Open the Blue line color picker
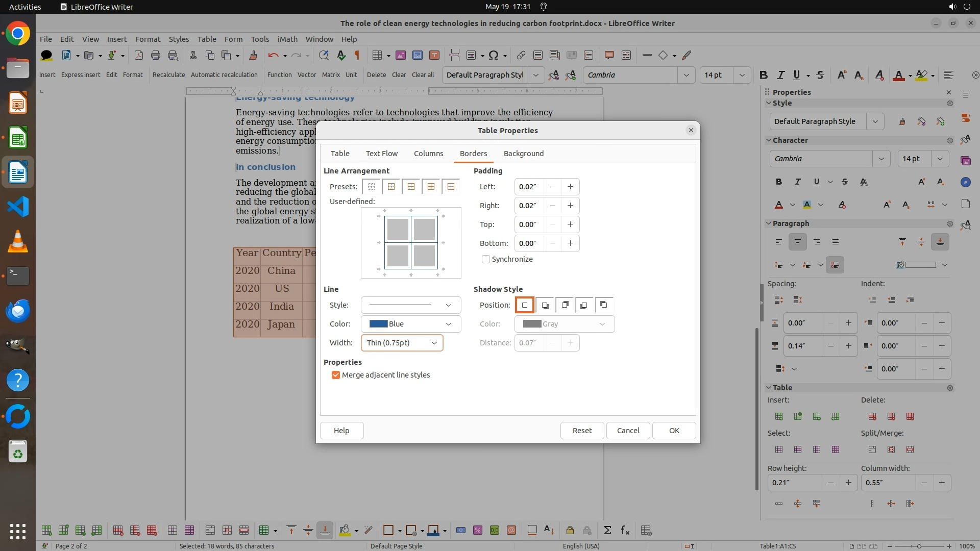Viewport: 980px width, 551px height. pyautogui.click(x=410, y=324)
